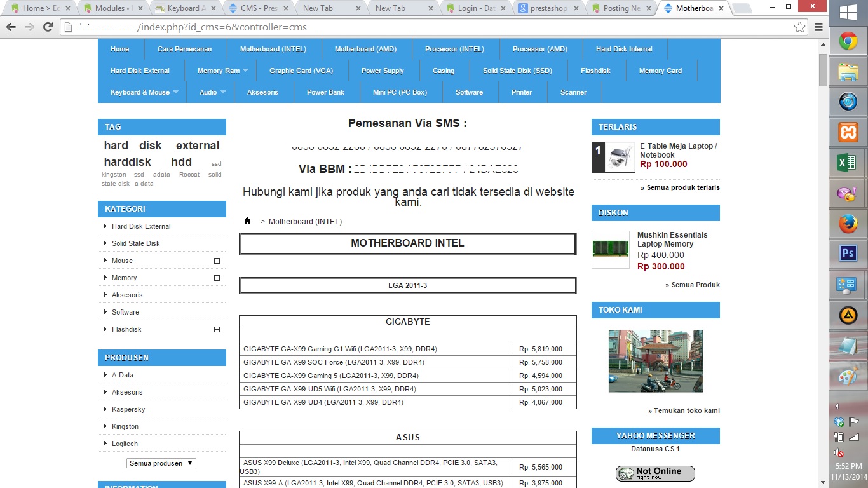Open the Chrome menu button
This screenshot has width=868, height=488.
819,27
